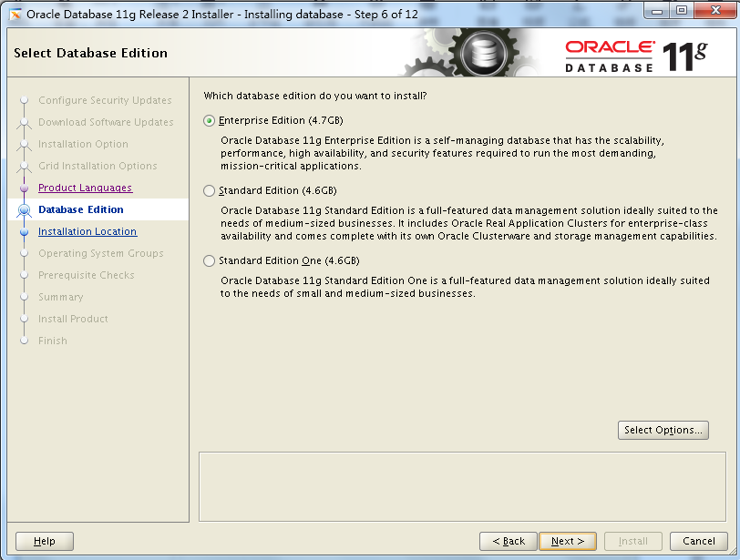Go to Installation Location step link
Viewport: 740px width, 560px height.
tap(87, 231)
